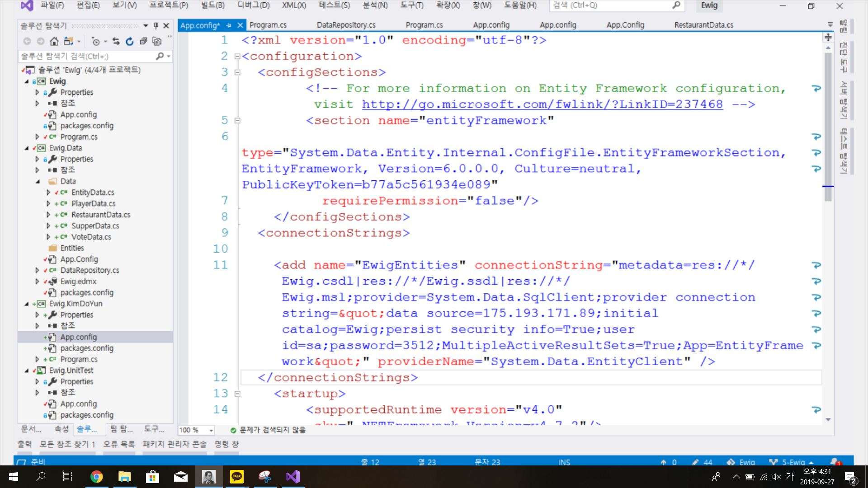
Task: Collapse all nodes in Solution Explorer
Action: (x=143, y=42)
